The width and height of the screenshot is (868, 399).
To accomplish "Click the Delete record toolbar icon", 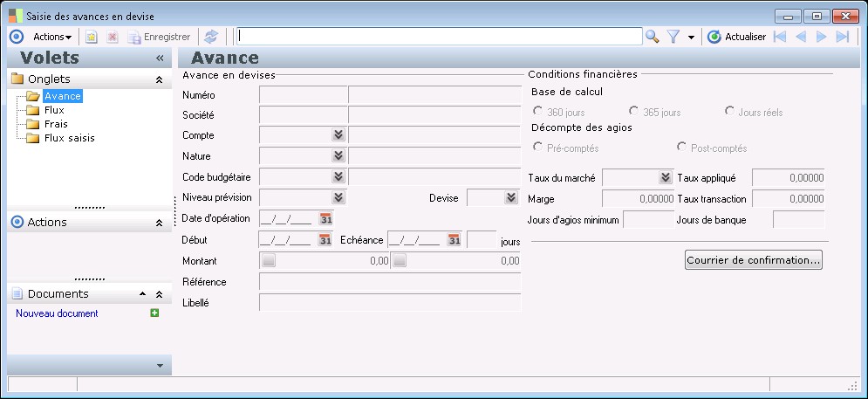I will click(x=113, y=38).
